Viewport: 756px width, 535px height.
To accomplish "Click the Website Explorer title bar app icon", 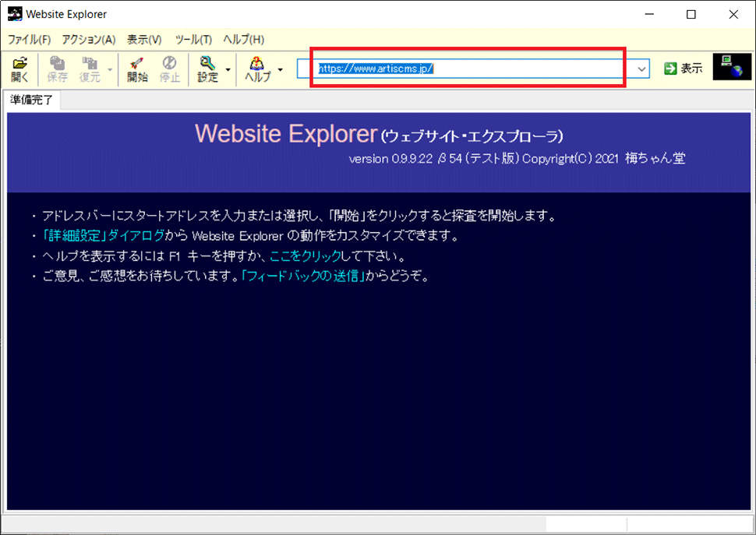I will 15,14.
